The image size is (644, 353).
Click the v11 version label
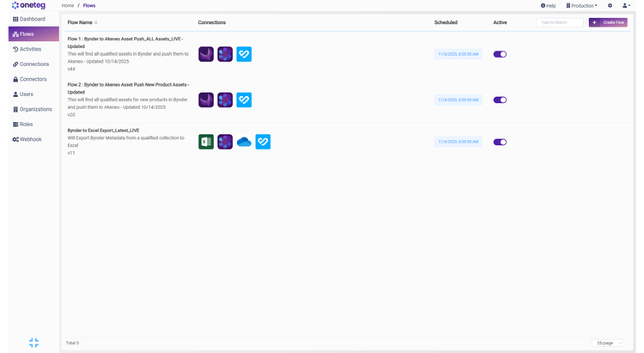[71, 153]
